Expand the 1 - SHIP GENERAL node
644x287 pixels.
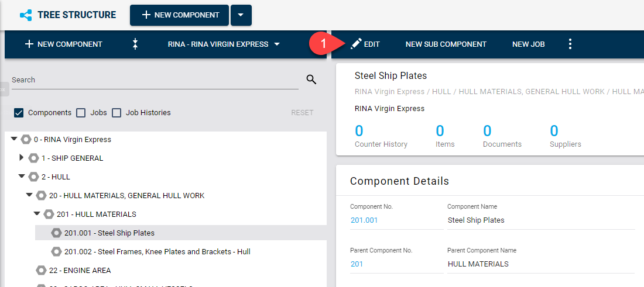[x=22, y=158]
